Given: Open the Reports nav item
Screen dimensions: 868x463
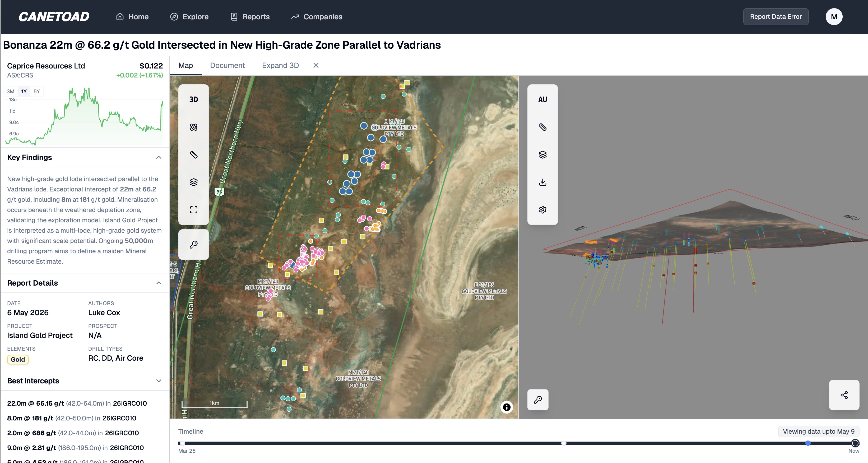Looking at the screenshot, I should point(250,16).
